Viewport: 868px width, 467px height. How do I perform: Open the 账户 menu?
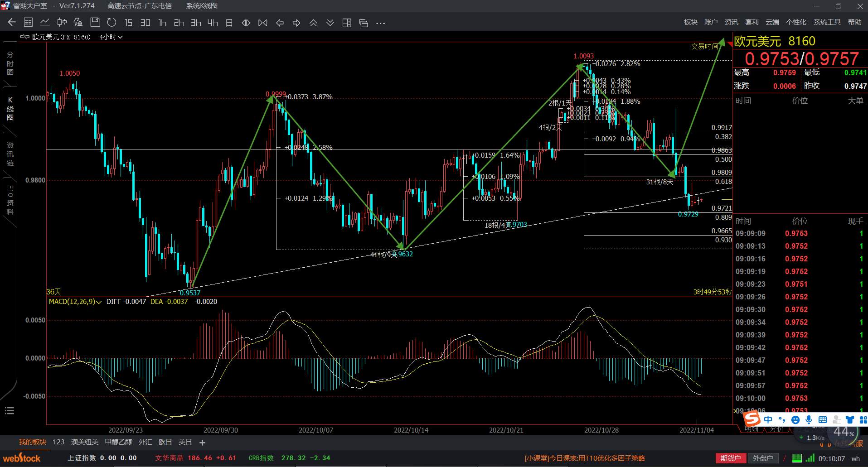(x=711, y=22)
